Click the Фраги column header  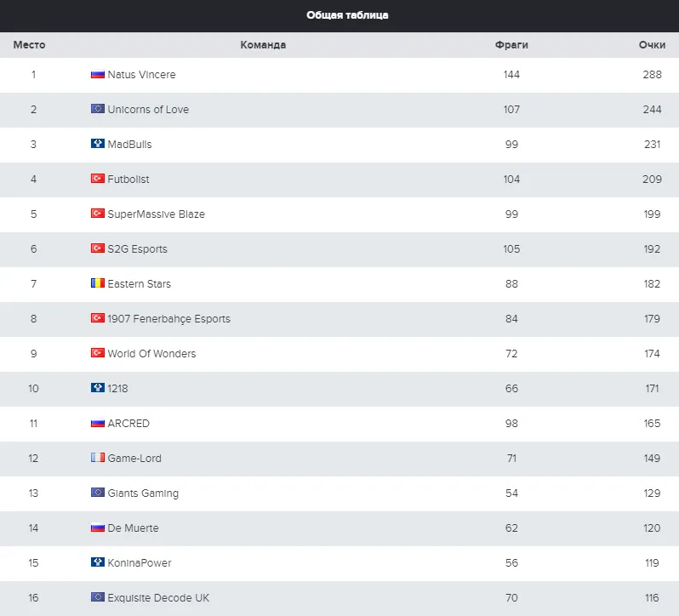pos(511,45)
